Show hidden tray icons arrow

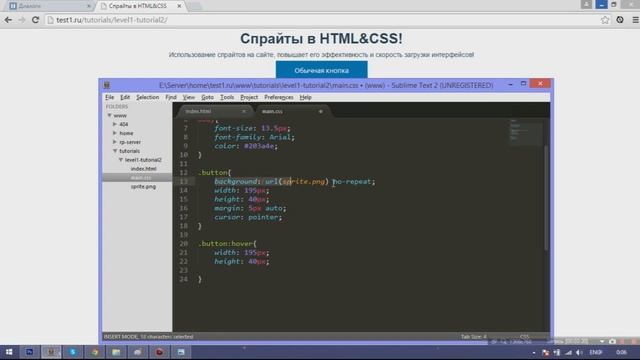534,352
